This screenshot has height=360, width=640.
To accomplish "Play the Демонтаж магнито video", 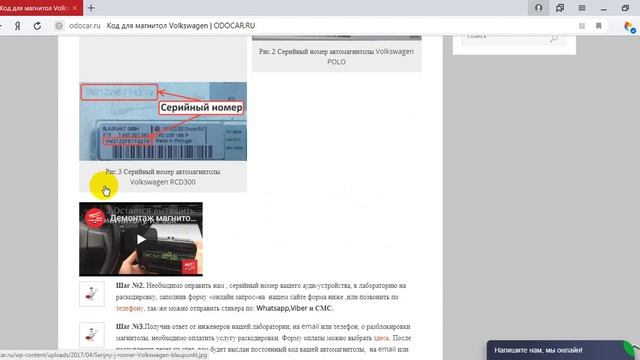I will coord(141,239).
